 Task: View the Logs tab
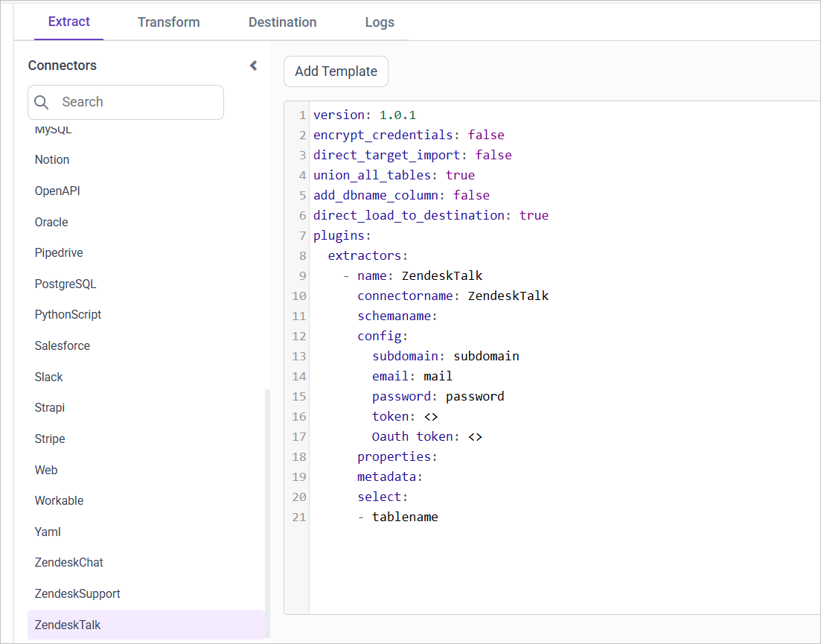pyautogui.click(x=380, y=22)
